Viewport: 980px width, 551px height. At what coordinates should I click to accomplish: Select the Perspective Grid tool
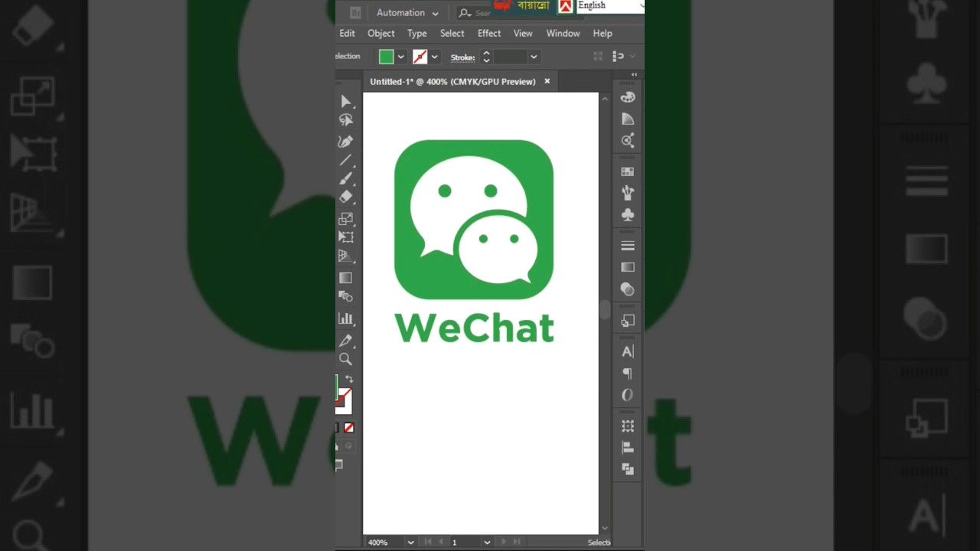coord(346,256)
